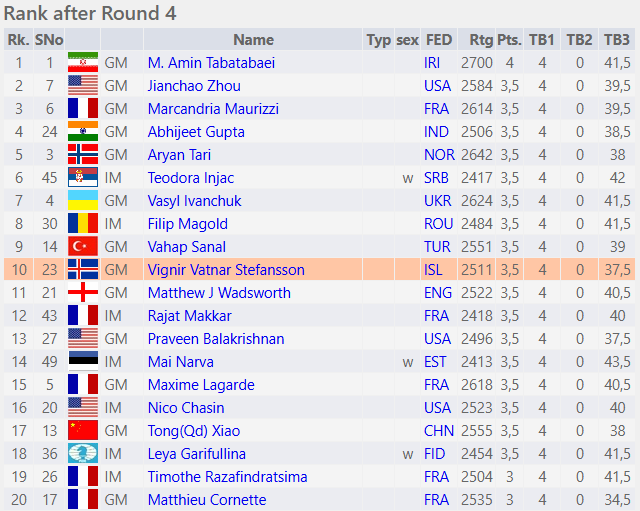The image size is (640, 511).
Task: Open Jianchao Zhou's player page
Action: click(x=194, y=85)
